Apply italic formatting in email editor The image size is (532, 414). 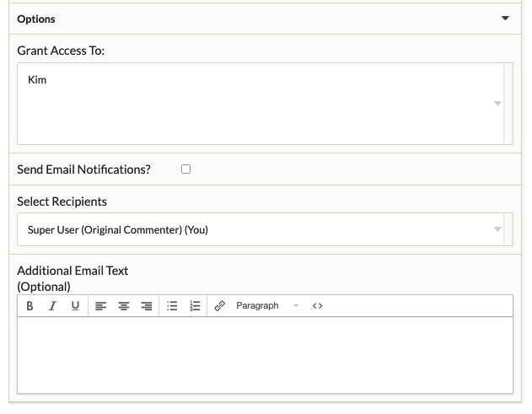[x=52, y=306]
